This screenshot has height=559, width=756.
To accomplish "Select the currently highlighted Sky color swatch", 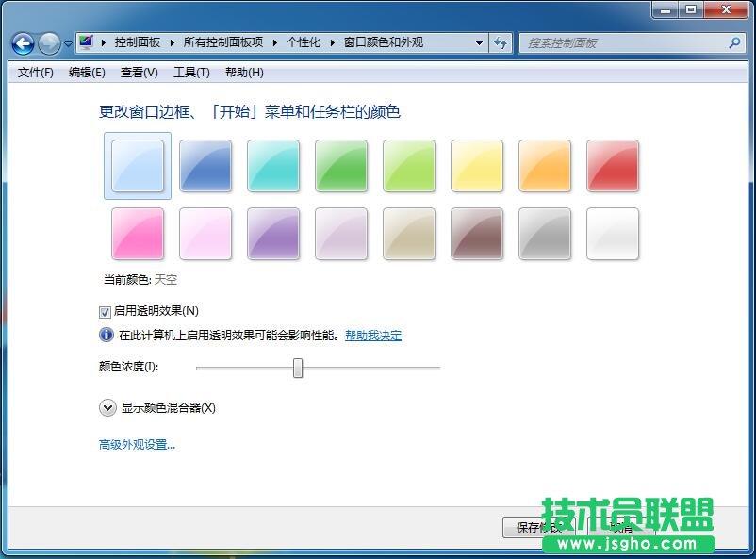I will coord(137,166).
